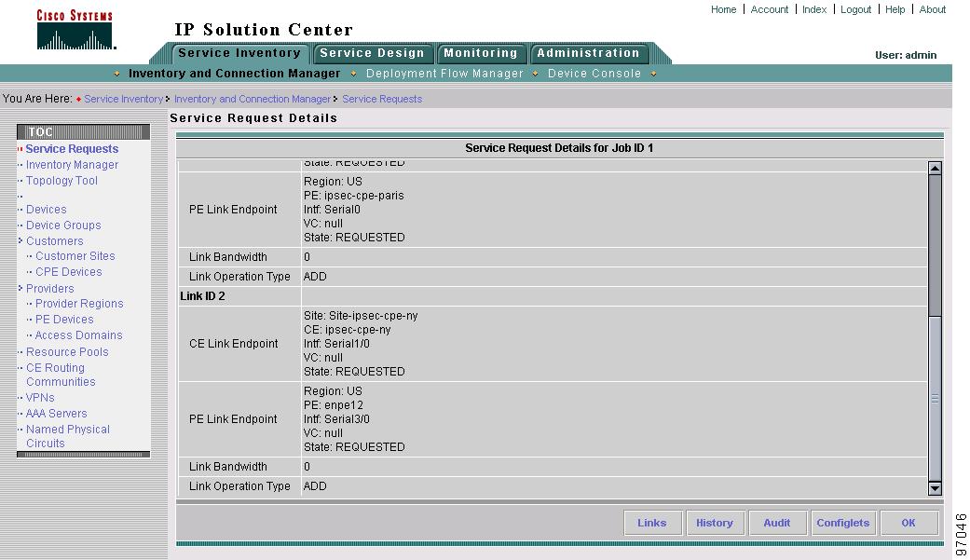Click the Audit button
The height and width of the screenshot is (560, 970).
[777, 523]
